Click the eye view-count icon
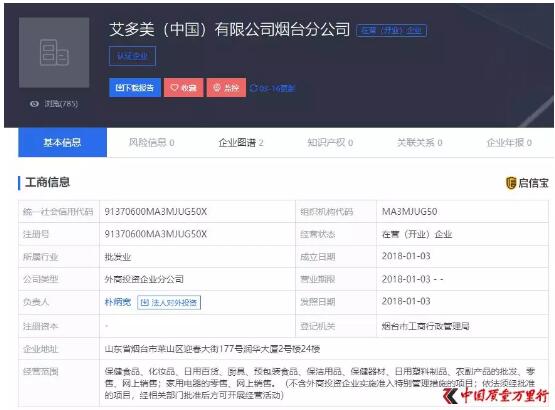 [x=34, y=104]
